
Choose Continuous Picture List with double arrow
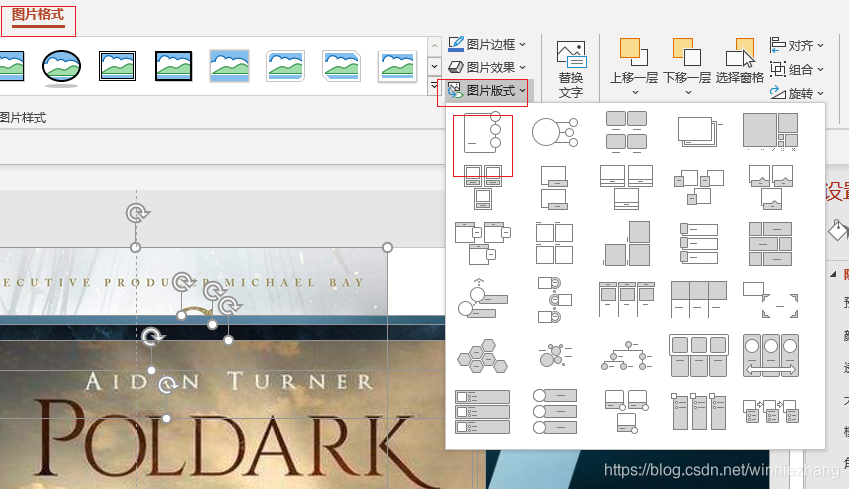(x=770, y=356)
